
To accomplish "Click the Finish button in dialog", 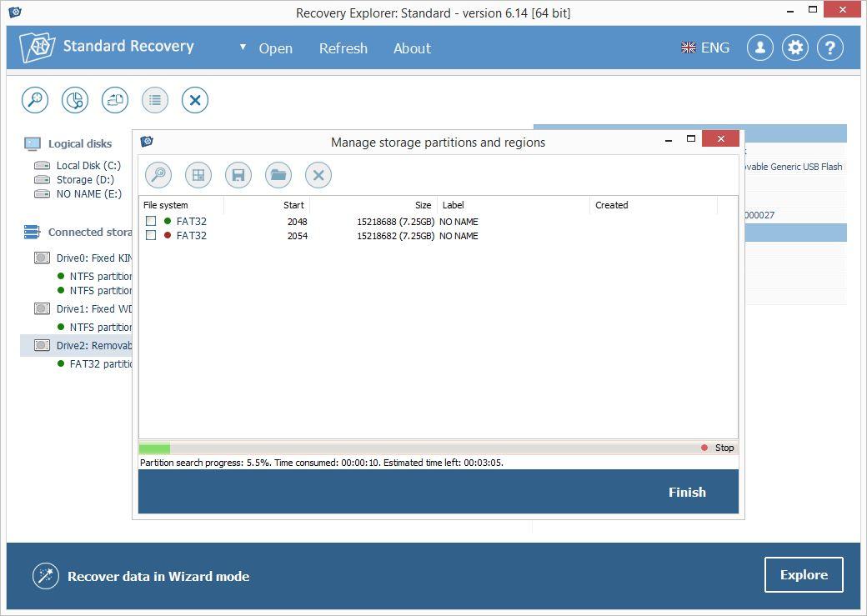I will click(x=687, y=492).
